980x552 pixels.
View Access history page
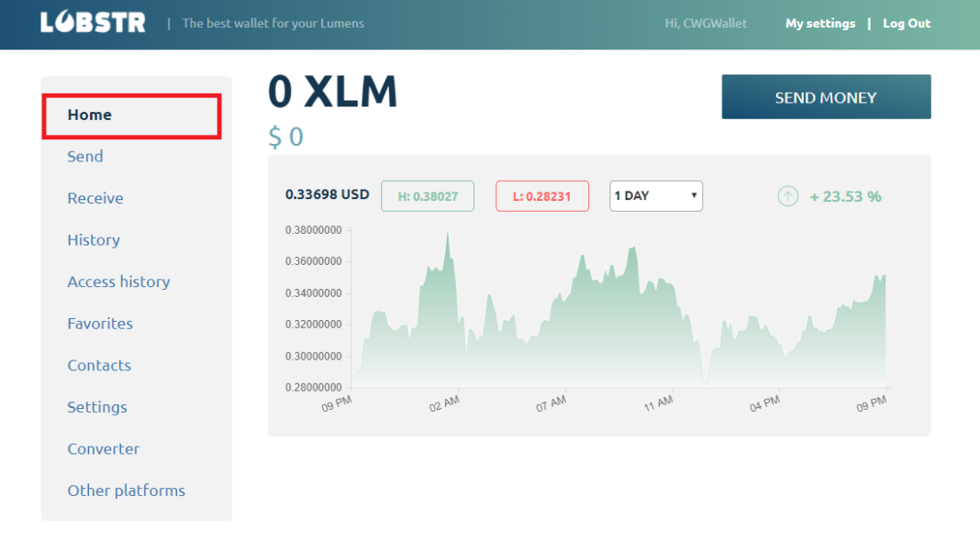pos(118,282)
